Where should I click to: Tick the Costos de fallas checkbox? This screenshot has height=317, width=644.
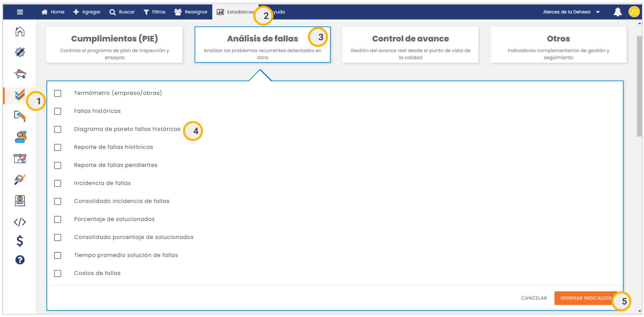click(58, 273)
